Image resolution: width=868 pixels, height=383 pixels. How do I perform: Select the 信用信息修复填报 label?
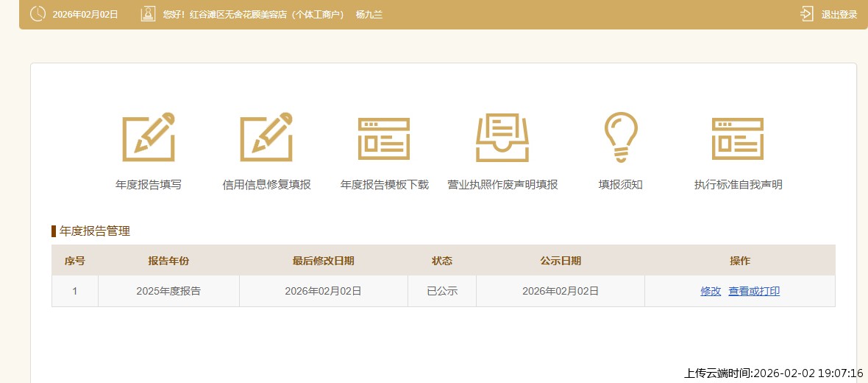pos(267,185)
